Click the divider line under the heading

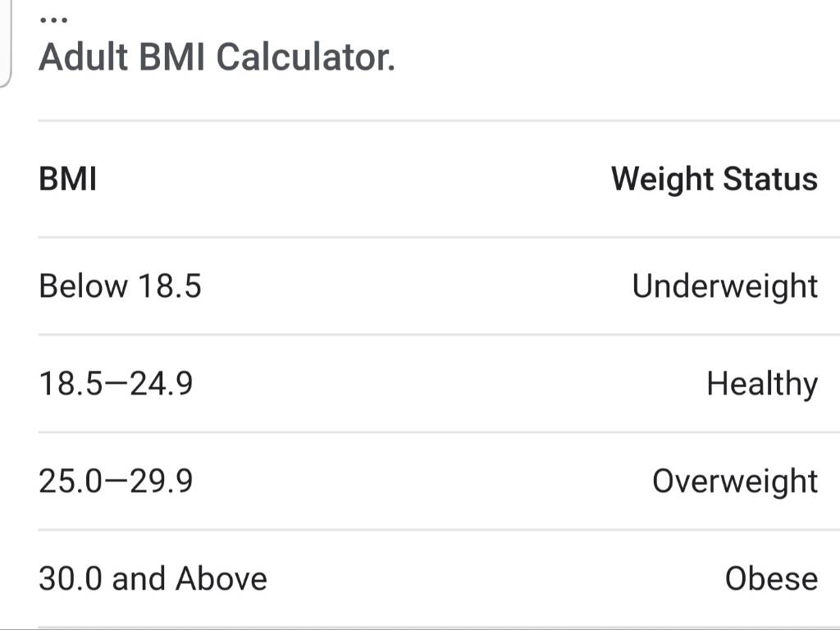(439, 121)
